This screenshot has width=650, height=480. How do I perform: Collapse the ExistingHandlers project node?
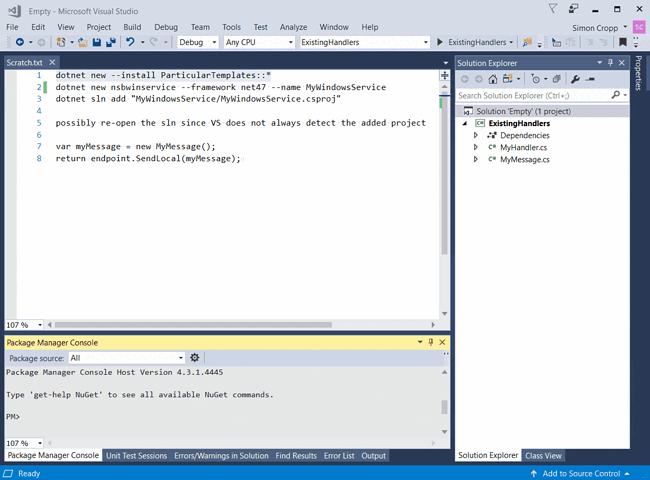pyautogui.click(x=465, y=123)
